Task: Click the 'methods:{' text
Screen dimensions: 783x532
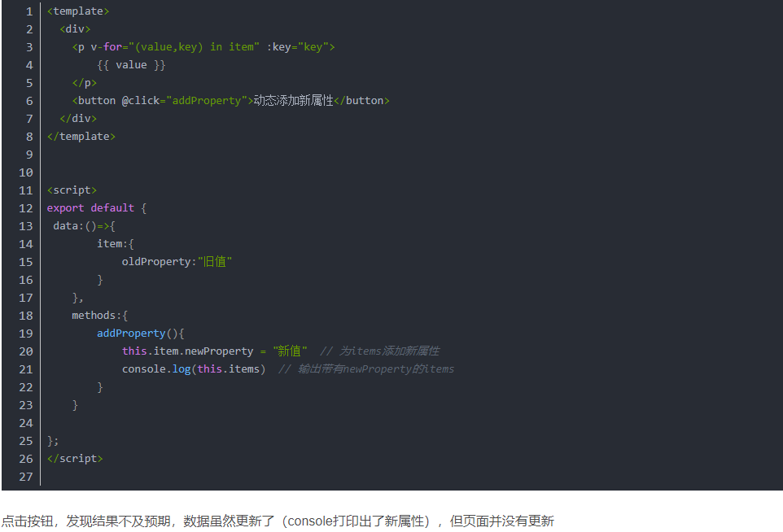Action: [x=100, y=316]
